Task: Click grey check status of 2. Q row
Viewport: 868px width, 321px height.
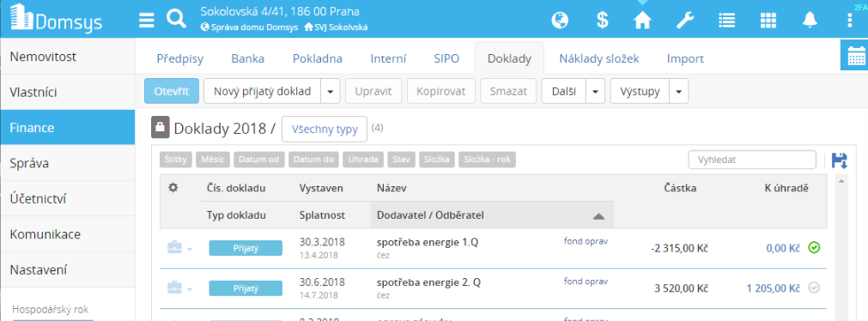Action: [814, 288]
